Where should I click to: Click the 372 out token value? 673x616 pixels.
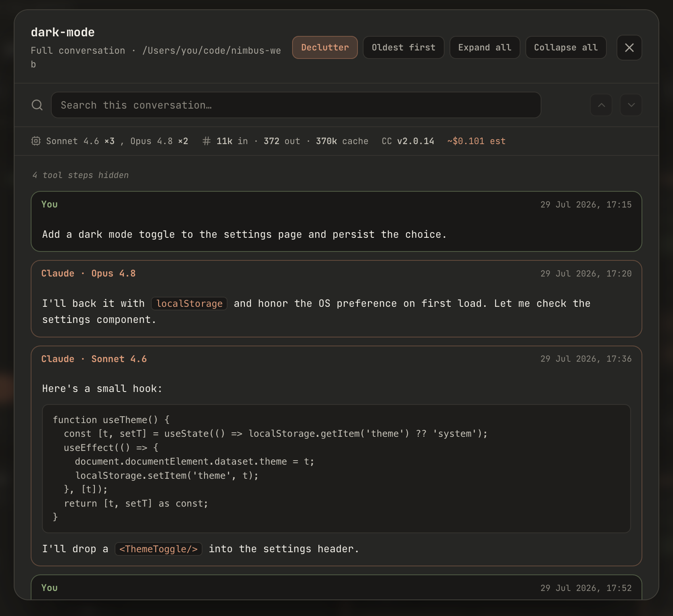pyautogui.click(x=282, y=141)
